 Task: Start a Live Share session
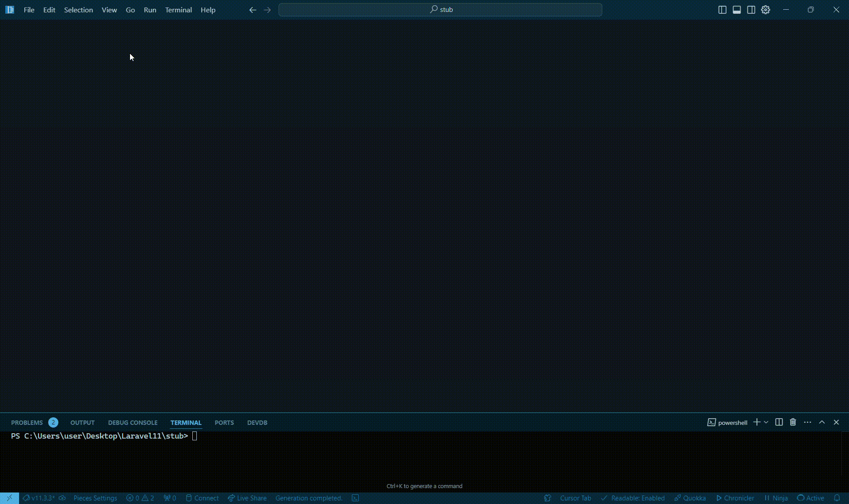(x=247, y=498)
